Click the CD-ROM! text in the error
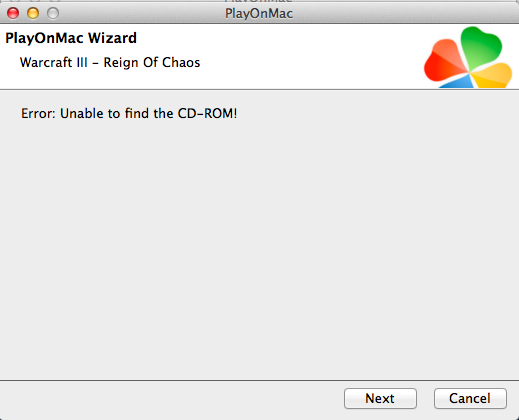This screenshot has height=420, width=519. point(207,114)
